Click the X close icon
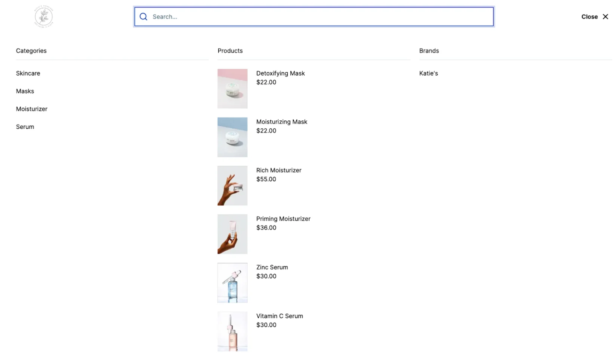Viewport: 616px width, 364px height. [605, 17]
